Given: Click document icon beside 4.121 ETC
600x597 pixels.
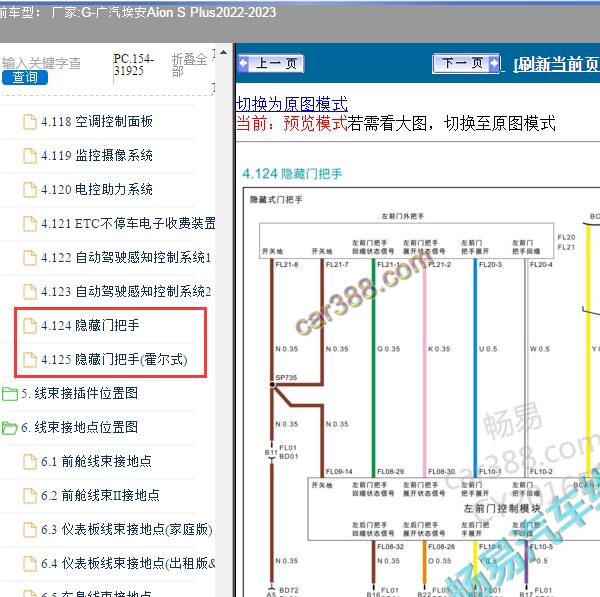Looking at the screenshot, I should [x=30, y=224].
